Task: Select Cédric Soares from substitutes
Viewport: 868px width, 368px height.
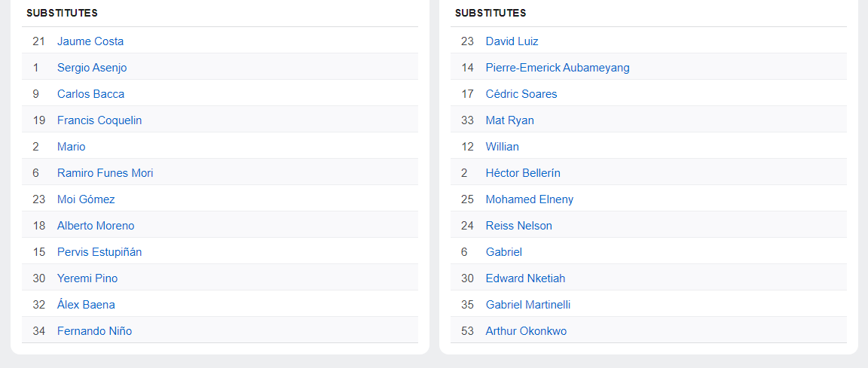Action: click(x=521, y=94)
